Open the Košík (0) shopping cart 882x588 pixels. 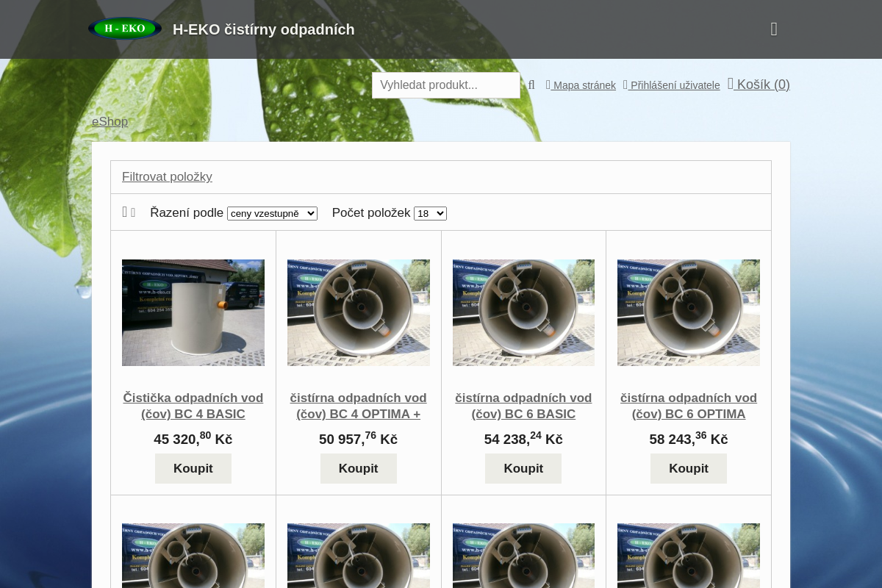click(x=759, y=85)
